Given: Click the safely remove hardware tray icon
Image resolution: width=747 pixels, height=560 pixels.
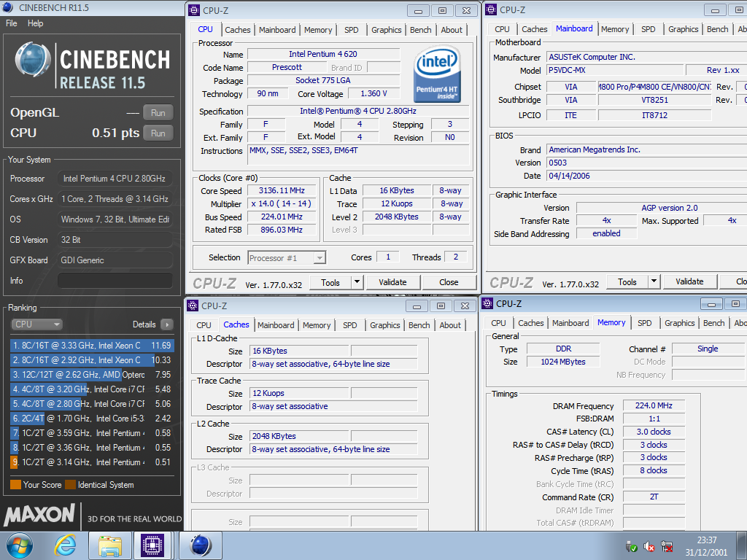Looking at the screenshot, I should (631, 547).
